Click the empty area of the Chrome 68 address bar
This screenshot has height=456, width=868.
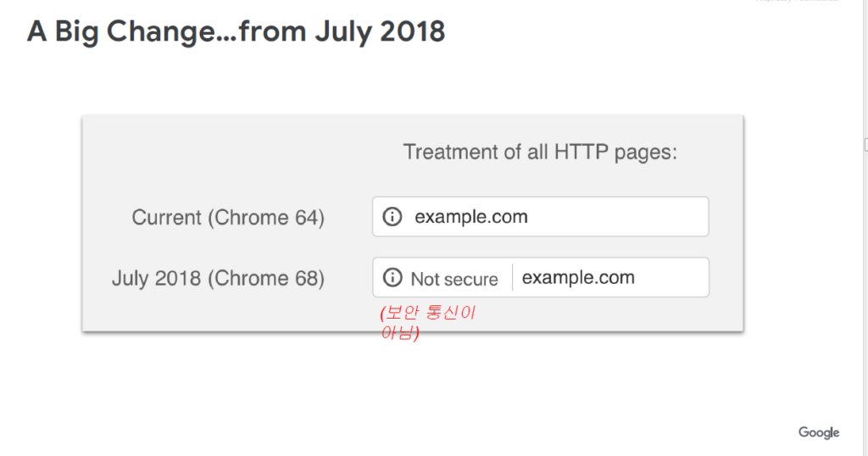pyautogui.click(x=671, y=277)
